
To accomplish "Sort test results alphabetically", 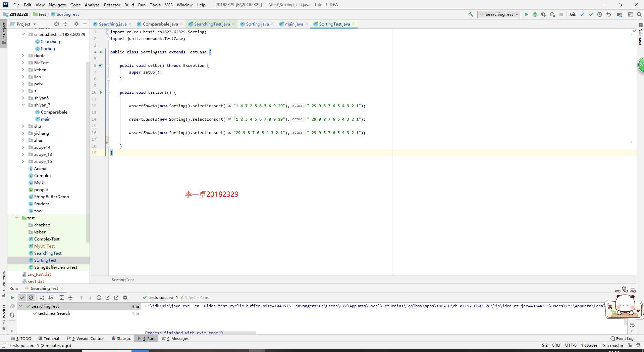I will (42, 298).
